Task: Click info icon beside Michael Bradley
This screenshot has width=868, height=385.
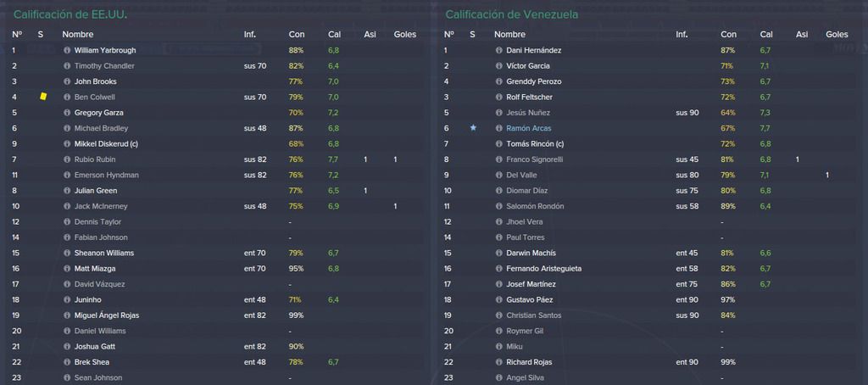Action: coord(67,129)
